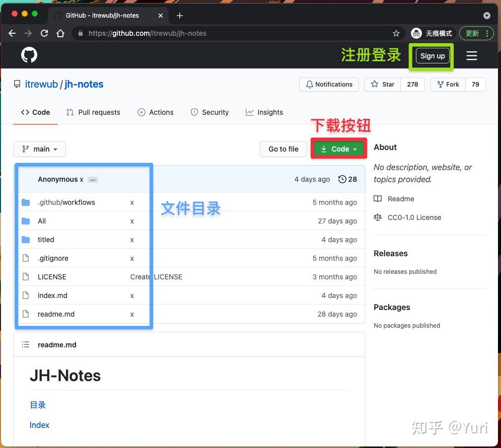Viewport: 501px width, 448px height.
Task: Click the 4 days ago latest commit time
Action: pos(312,180)
